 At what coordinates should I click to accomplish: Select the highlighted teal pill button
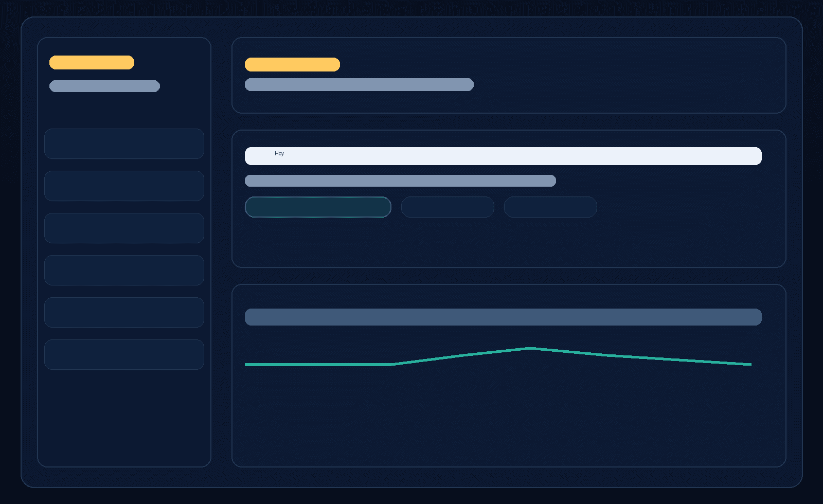318,207
